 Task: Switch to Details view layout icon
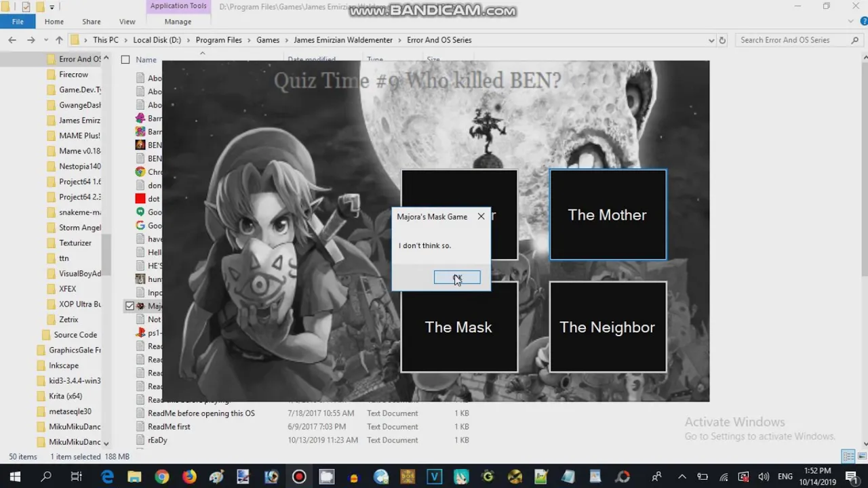tap(848, 457)
